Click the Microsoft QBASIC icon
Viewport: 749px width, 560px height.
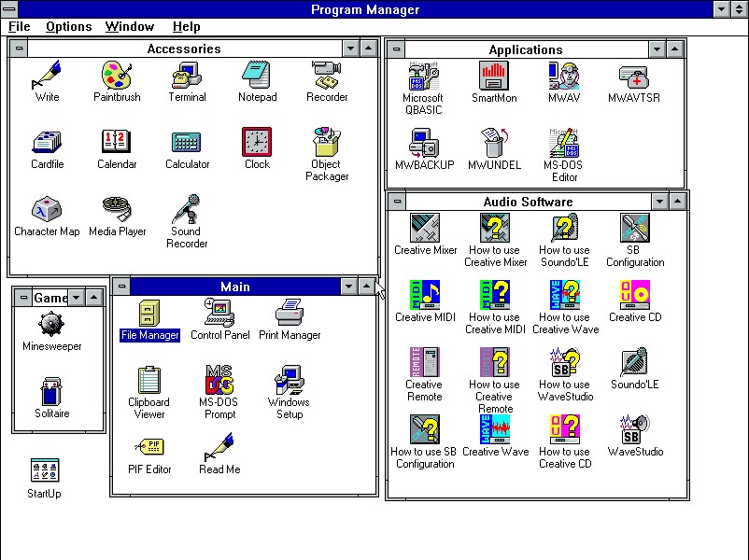pyautogui.click(x=423, y=77)
